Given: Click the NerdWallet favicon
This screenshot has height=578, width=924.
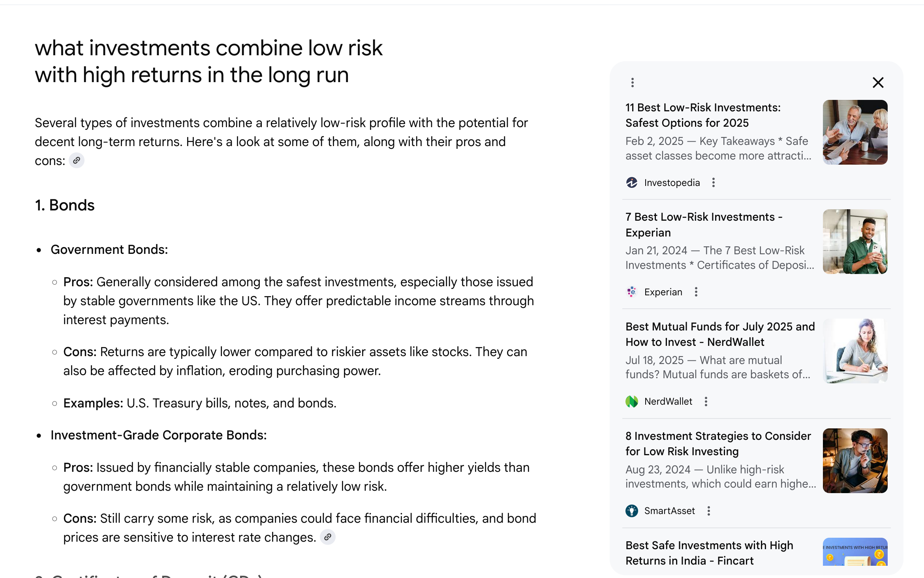Looking at the screenshot, I should 632,402.
